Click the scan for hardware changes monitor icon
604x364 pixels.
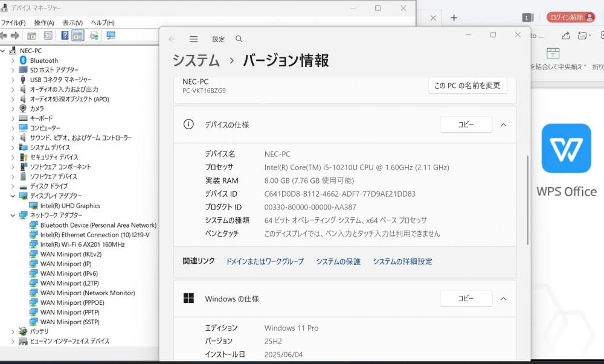click(x=111, y=36)
